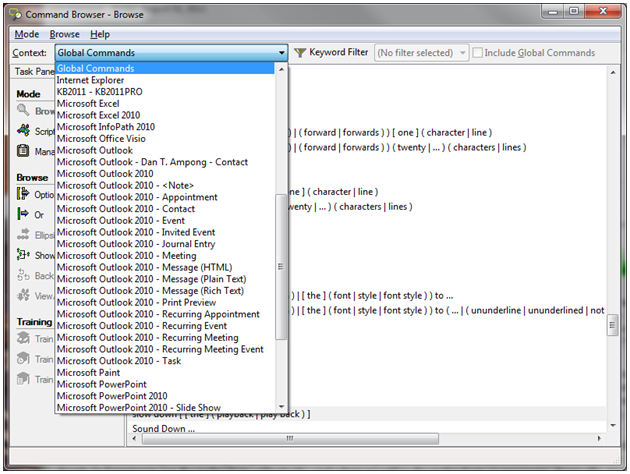This screenshot has height=474, width=630.
Task: Open the Help menu
Action: click(x=100, y=34)
